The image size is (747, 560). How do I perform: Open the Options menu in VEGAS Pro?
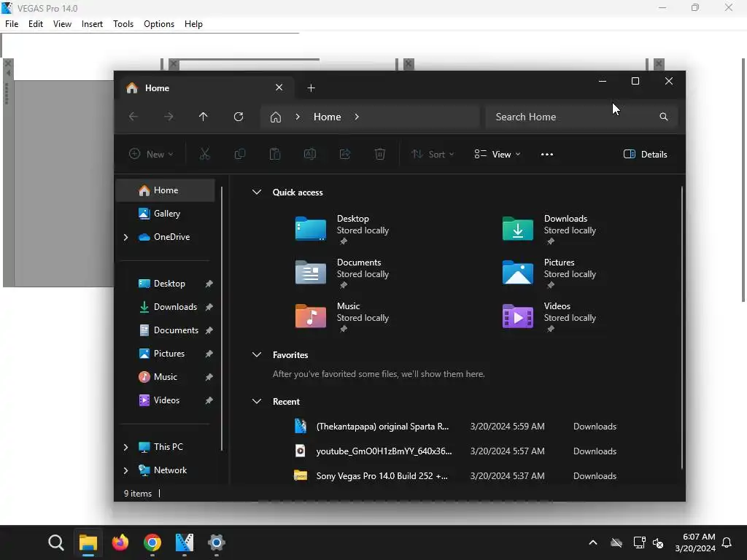[159, 24]
